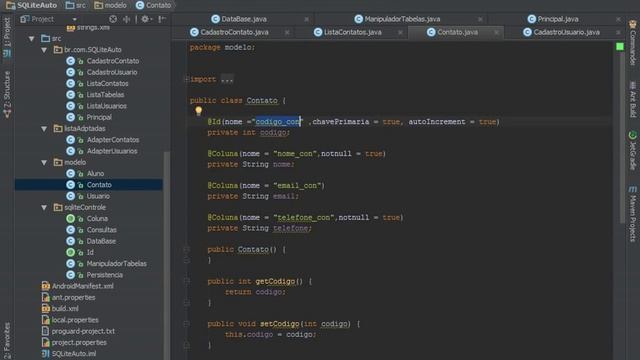Open the Project panel settings gear
The width and height of the screenshot is (640, 360).
146,19
